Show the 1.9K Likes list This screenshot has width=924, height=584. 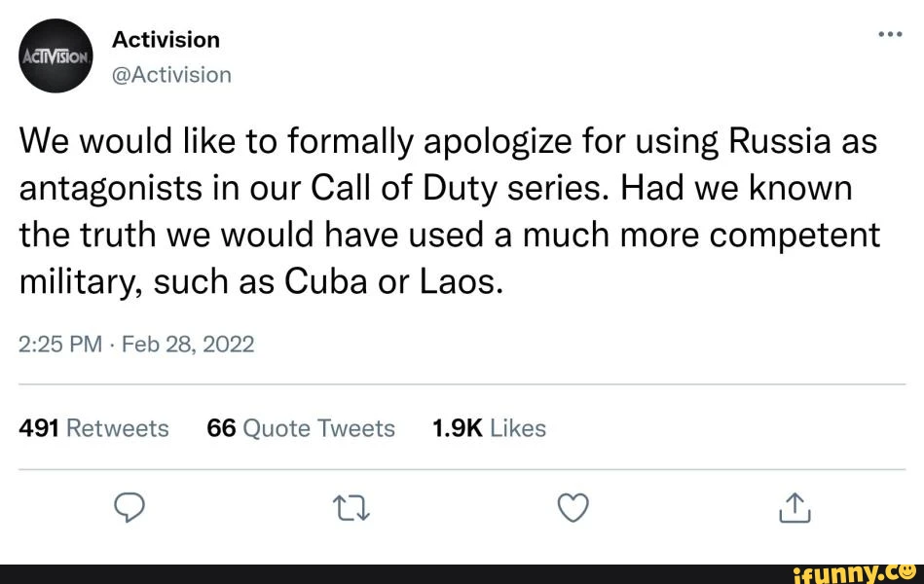(x=488, y=428)
